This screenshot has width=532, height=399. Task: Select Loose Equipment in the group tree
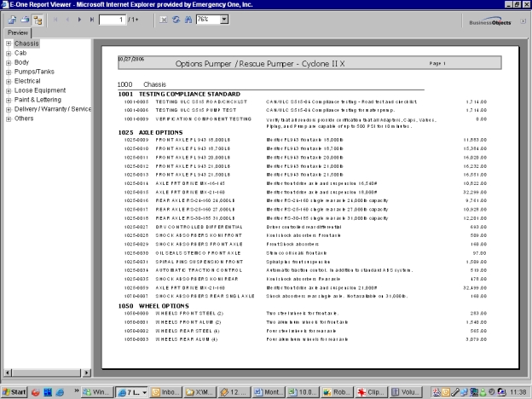(x=40, y=90)
